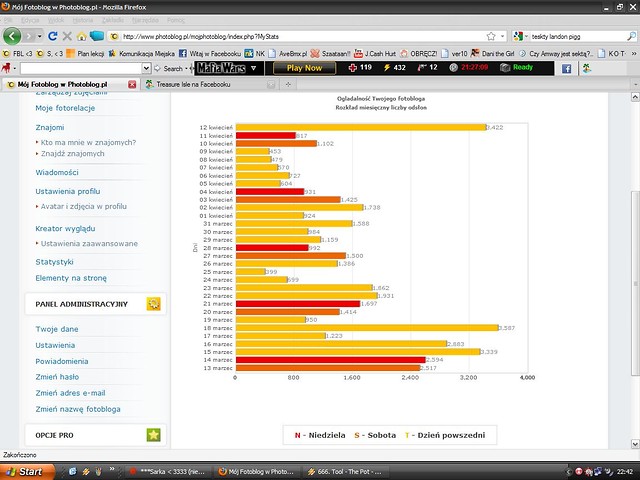
Task: Open Zmień adres e-mail link
Action: [x=70, y=393]
